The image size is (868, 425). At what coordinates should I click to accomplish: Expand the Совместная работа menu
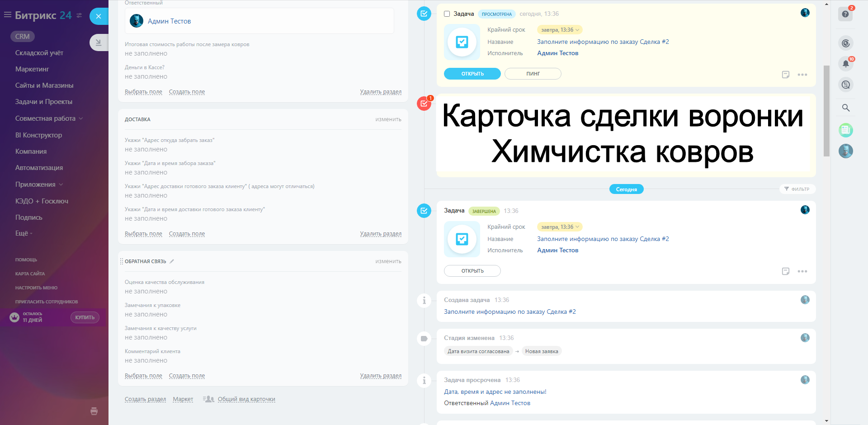(x=49, y=118)
